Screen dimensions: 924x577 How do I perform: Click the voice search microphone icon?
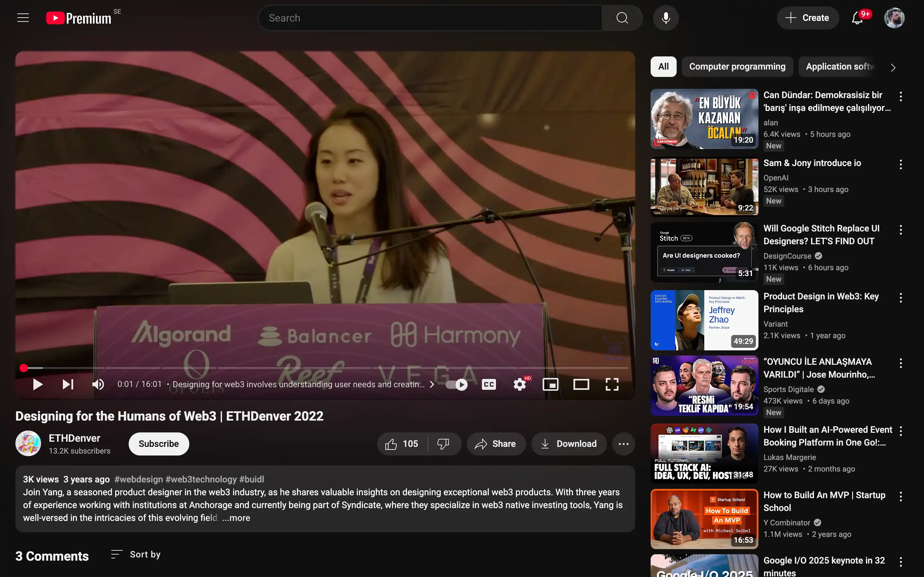665,18
